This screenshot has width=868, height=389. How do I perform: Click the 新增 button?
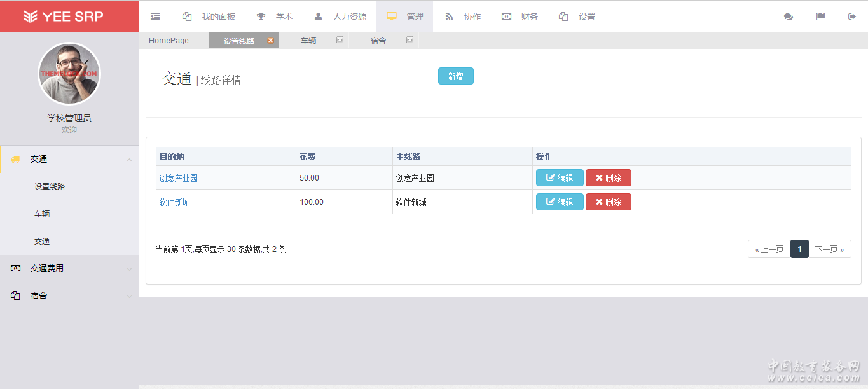455,76
